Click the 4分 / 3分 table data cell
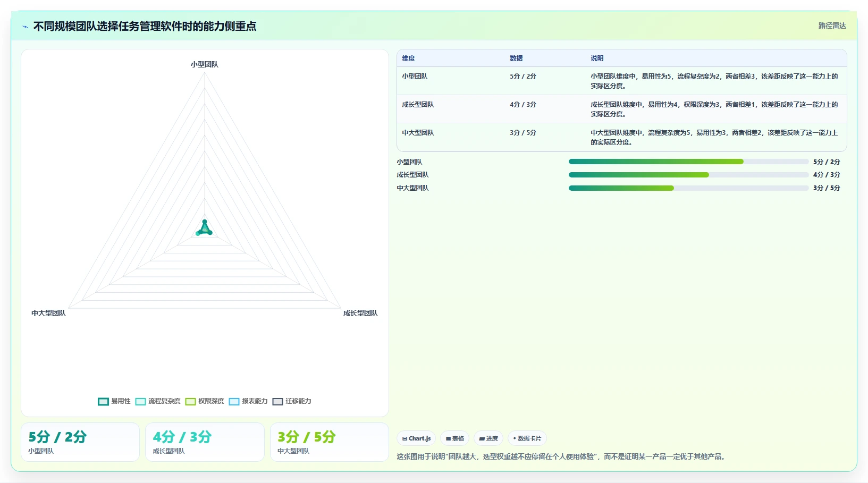This screenshot has width=868, height=483. point(523,105)
